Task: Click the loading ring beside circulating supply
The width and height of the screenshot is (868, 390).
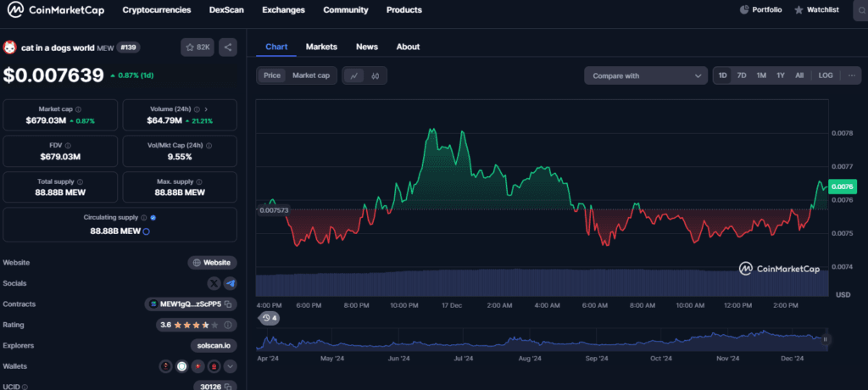Action: tap(146, 231)
